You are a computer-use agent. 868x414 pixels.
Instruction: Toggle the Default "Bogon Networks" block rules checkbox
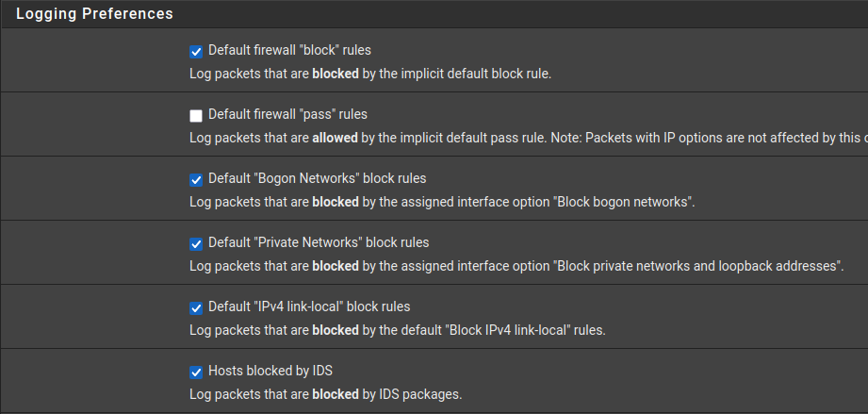point(196,179)
